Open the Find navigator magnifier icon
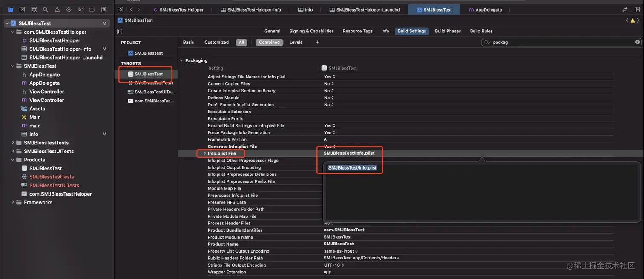 pyautogui.click(x=46, y=9)
